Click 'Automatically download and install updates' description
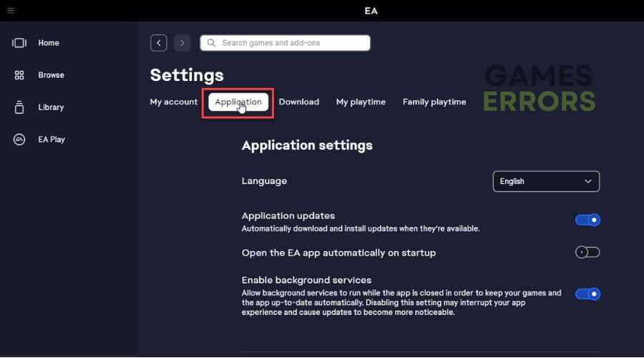 pyautogui.click(x=361, y=228)
